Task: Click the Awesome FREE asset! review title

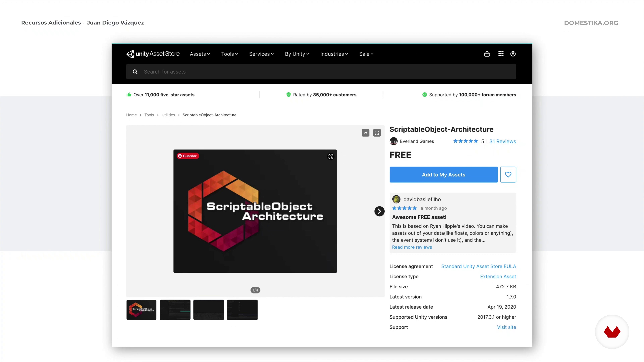Action: tap(419, 217)
